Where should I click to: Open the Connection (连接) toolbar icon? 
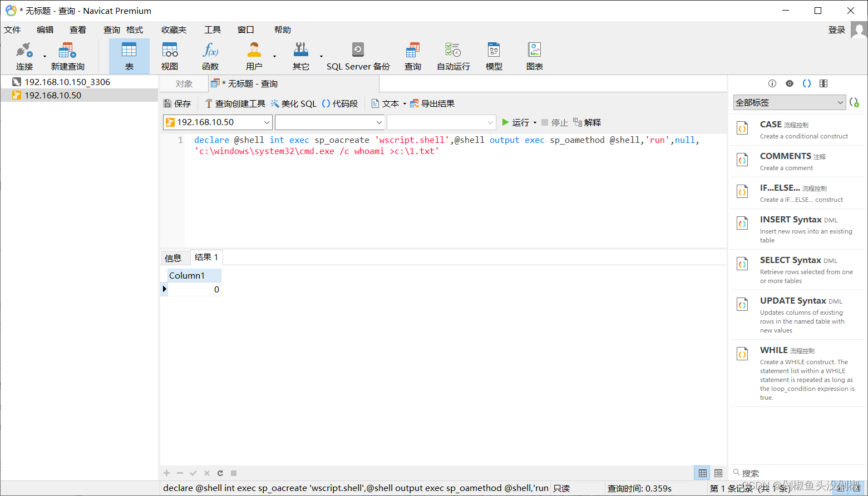coord(24,56)
